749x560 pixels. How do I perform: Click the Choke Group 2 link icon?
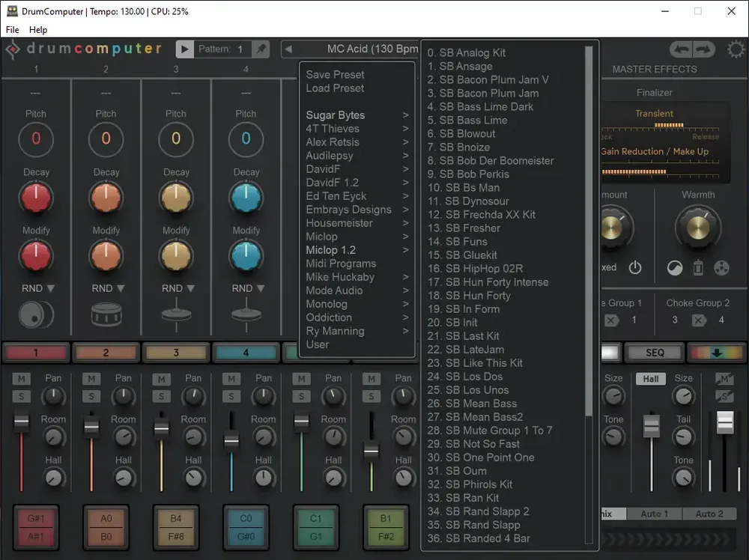pos(698,320)
